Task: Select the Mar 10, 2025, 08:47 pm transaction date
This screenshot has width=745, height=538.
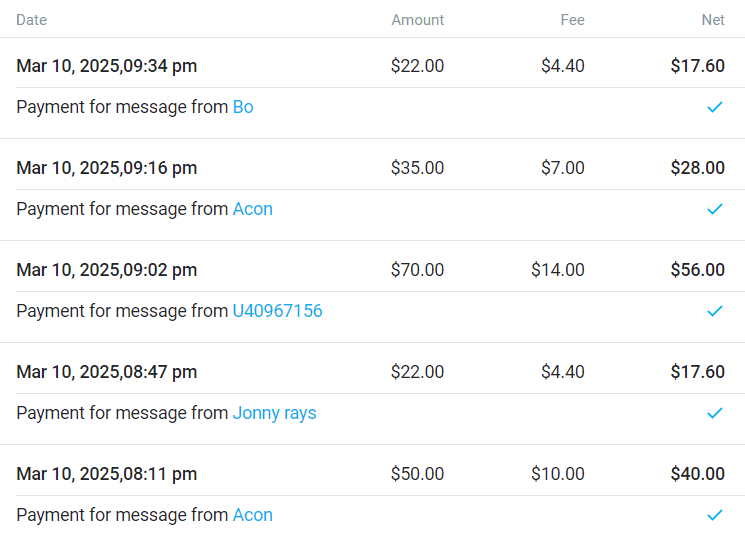Action: click(x=107, y=372)
